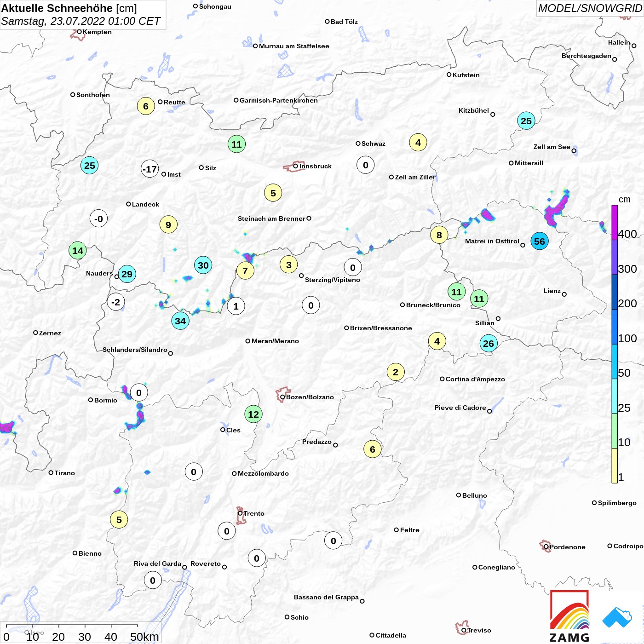This screenshot has width=644, height=644.
Task: Click the blue cloud logo icon
Action: pos(617,617)
